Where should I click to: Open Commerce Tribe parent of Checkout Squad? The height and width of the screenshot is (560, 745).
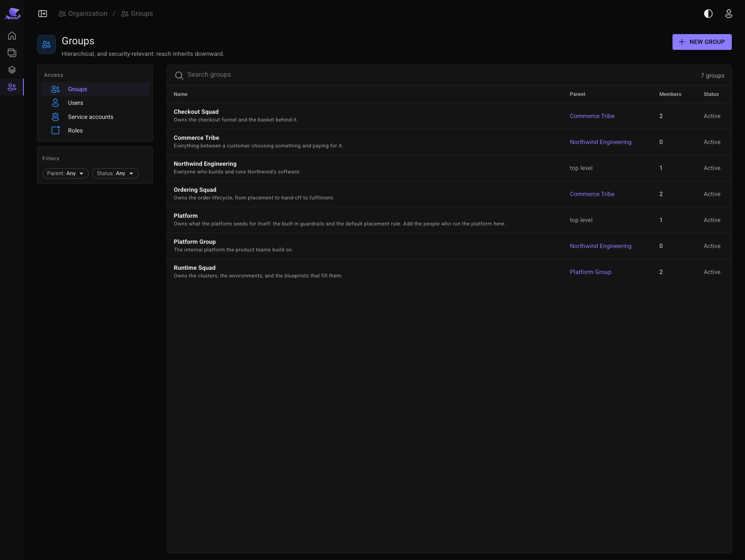pos(592,116)
